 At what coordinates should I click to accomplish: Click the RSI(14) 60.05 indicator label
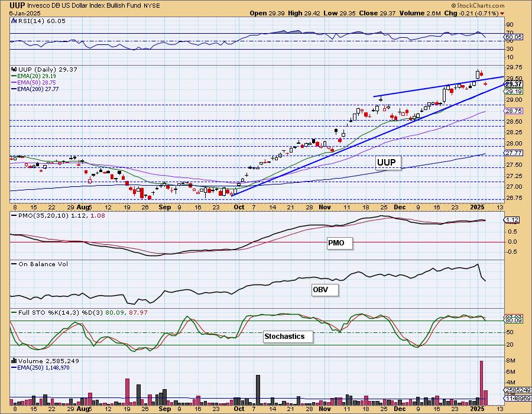tap(41, 21)
